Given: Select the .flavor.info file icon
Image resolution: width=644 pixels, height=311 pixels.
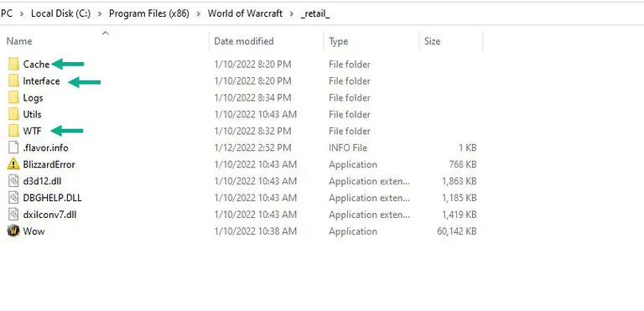Looking at the screenshot, I should [13, 148].
